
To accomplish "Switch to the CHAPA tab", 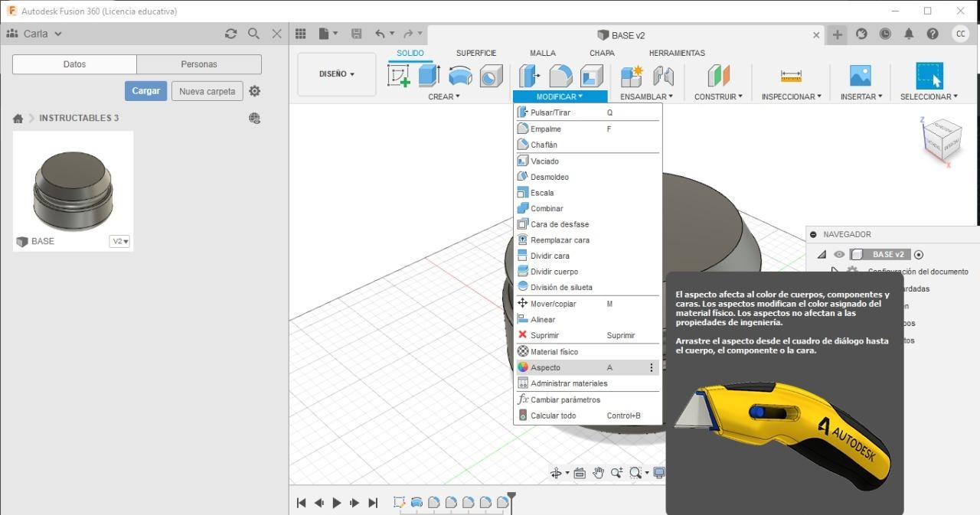I will click(x=602, y=53).
